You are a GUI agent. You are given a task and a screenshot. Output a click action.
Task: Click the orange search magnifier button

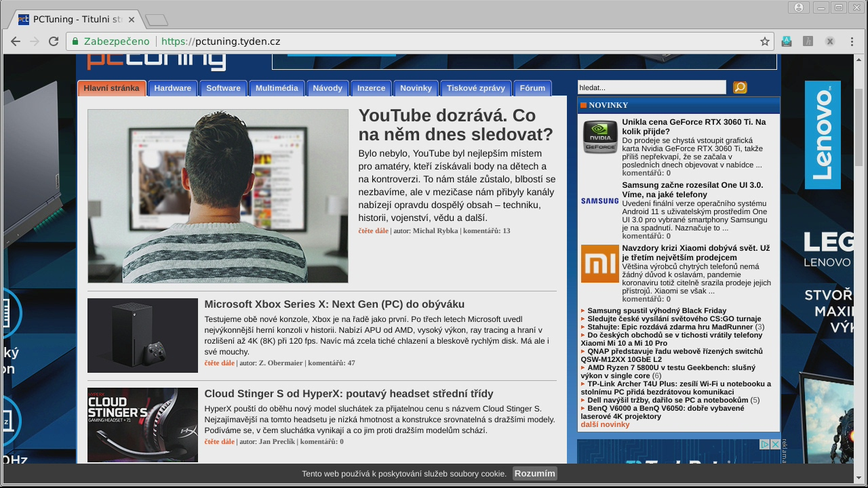[x=740, y=87]
